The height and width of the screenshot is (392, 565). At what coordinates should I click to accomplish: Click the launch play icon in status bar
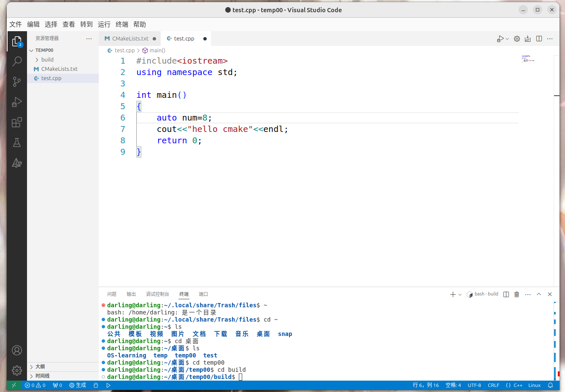[108, 385]
